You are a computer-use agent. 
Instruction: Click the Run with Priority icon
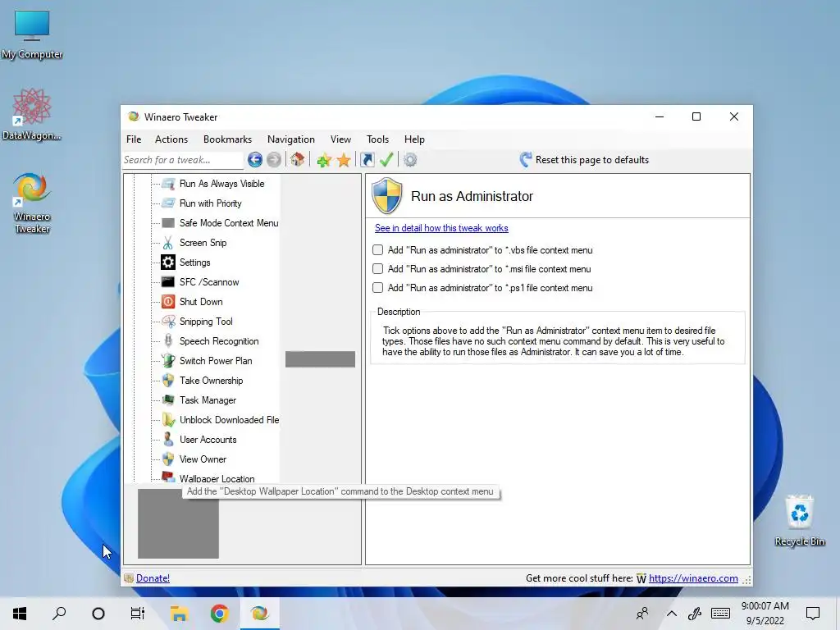pyautogui.click(x=168, y=203)
